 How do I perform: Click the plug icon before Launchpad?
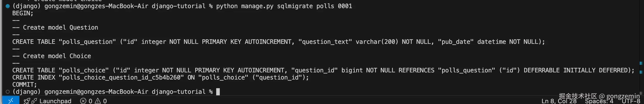34,101
